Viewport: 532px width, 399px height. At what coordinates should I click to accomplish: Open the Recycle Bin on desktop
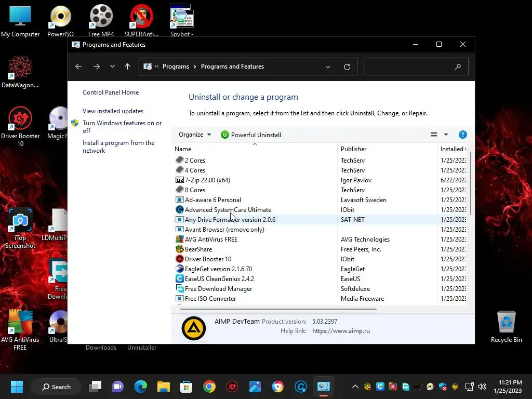pos(506,326)
